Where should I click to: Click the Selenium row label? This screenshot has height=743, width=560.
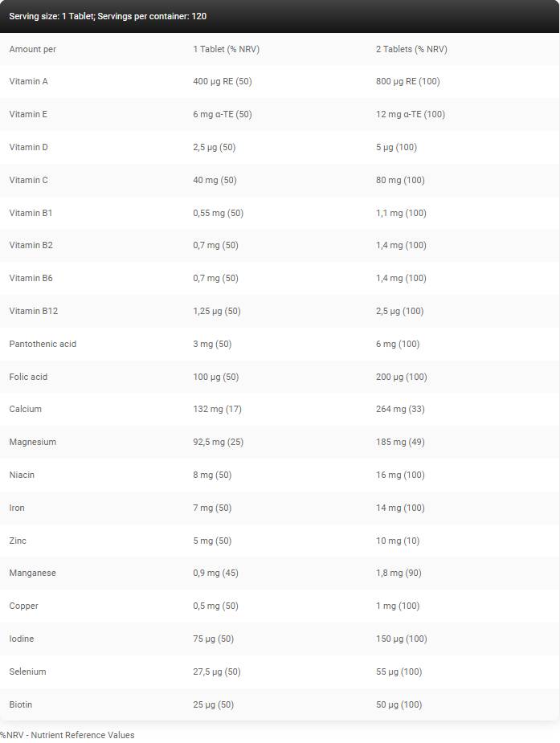27,672
